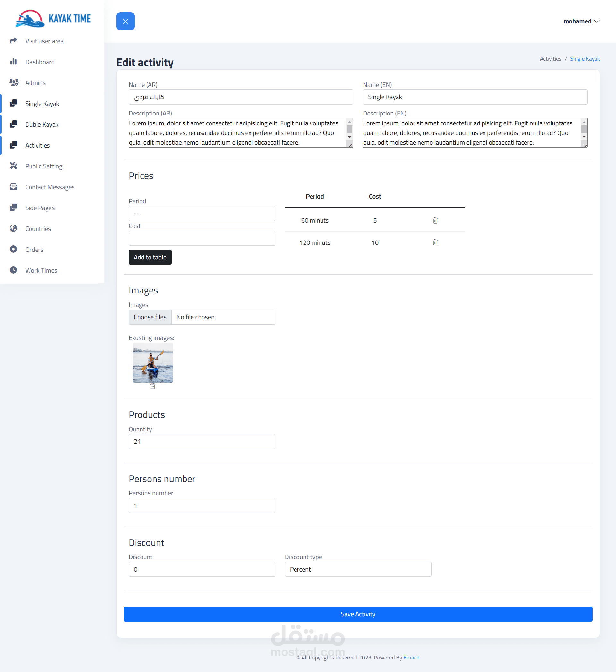Image resolution: width=616 pixels, height=672 pixels.
Task: Open the Discount type Percent dropdown
Action: pyautogui.click(x=358, y=569)
